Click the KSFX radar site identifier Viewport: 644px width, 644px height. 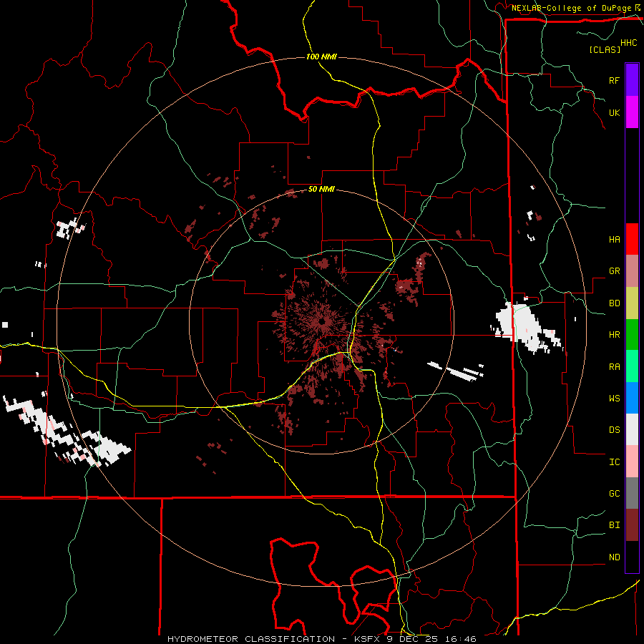368,639
